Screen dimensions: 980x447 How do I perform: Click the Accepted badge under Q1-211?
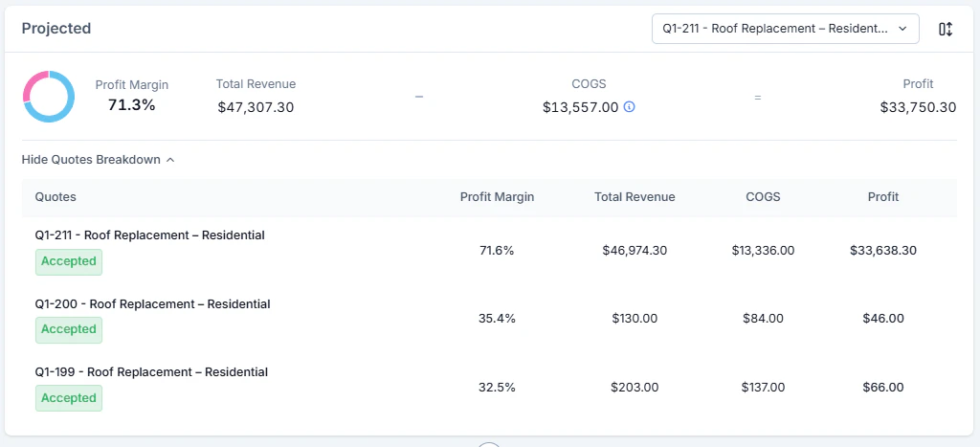69,261
